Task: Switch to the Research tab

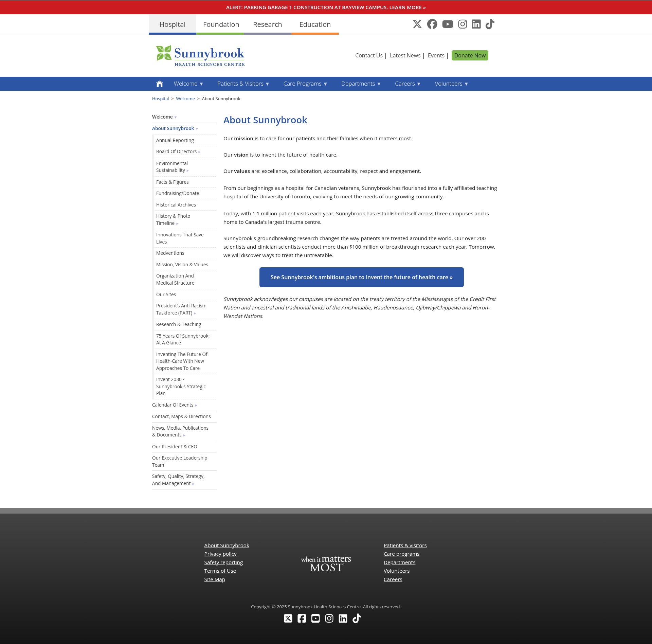Action: point(268,24)
